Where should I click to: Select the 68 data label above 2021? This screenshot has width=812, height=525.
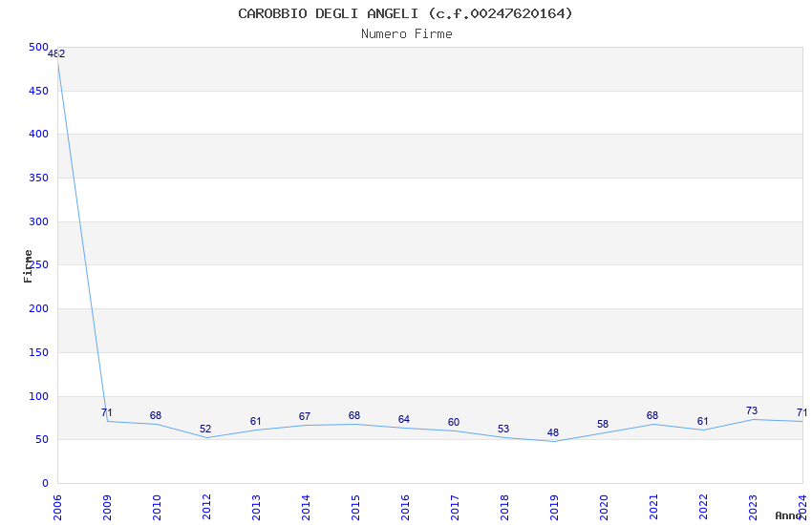click(652, 415)
